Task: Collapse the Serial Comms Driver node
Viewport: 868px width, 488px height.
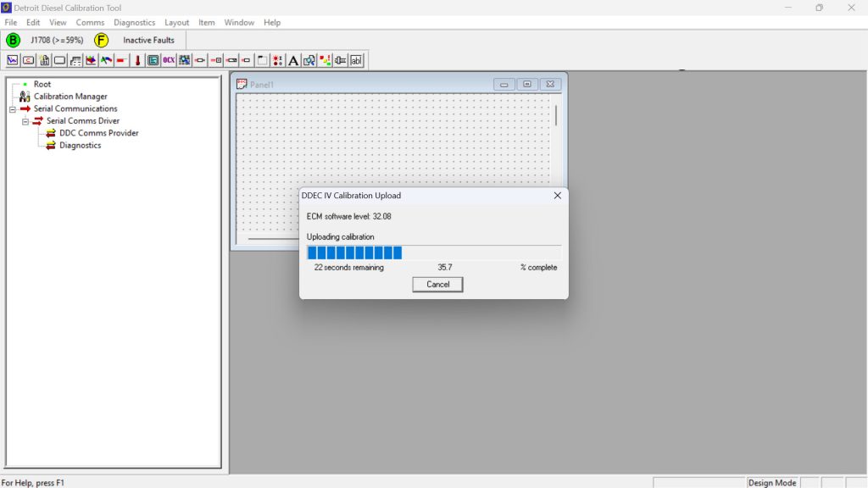Action: click(x=25, y=120)
